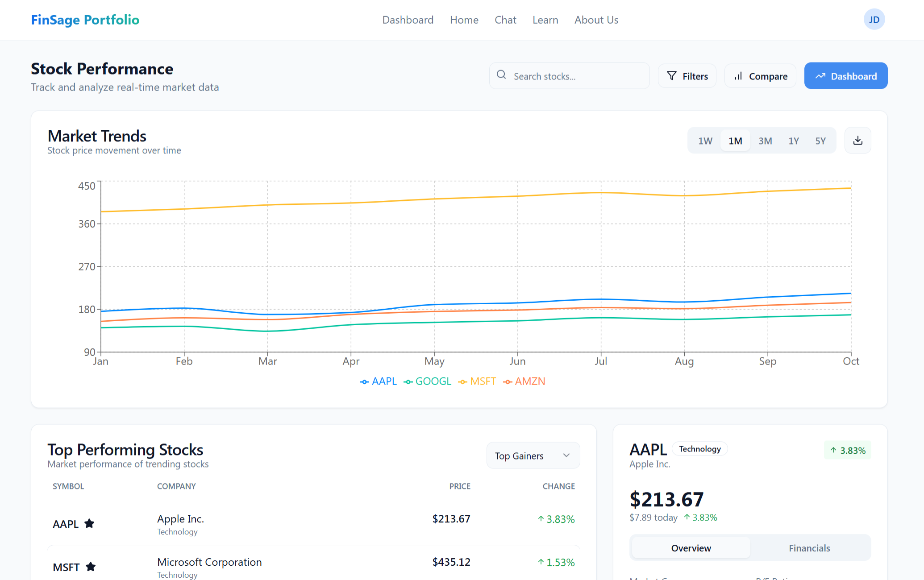Open the Top Gainers dropdown
The image size is (924, 580).
533,456
